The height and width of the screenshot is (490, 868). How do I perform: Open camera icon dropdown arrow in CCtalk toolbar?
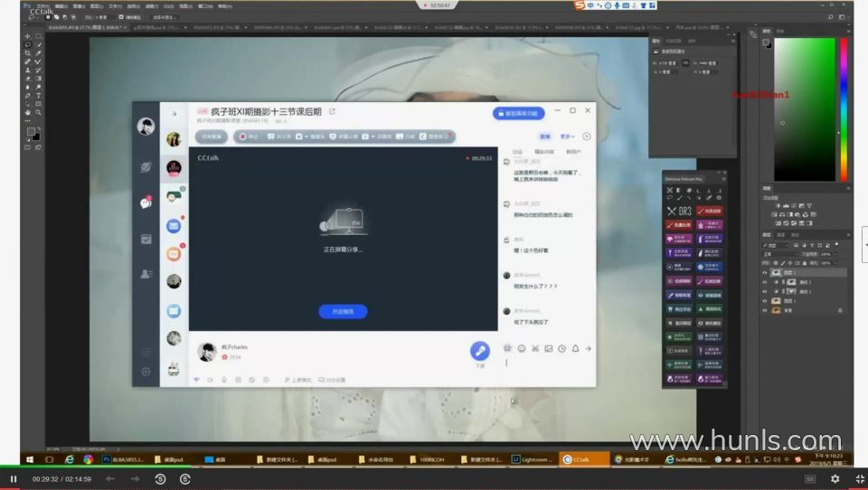[x=307, y=137]
